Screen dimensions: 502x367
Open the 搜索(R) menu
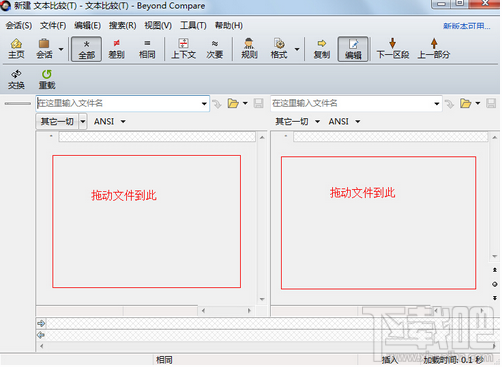(122, 25)
